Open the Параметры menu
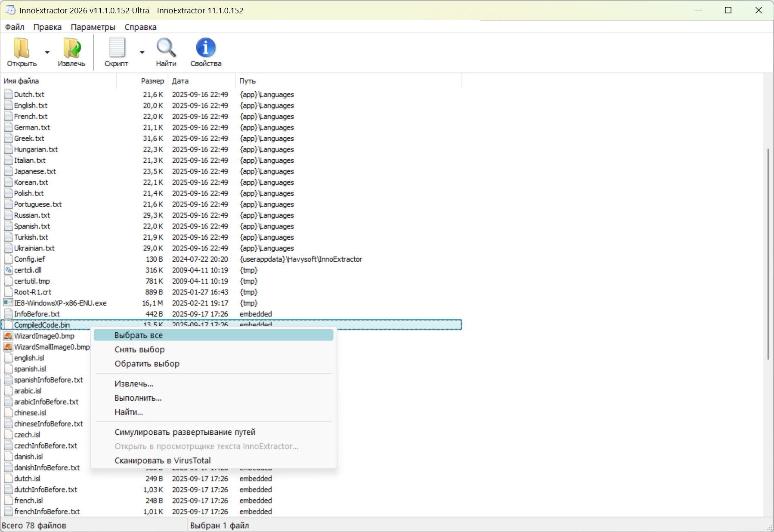The image size is (774, 532). click(93, 27)
